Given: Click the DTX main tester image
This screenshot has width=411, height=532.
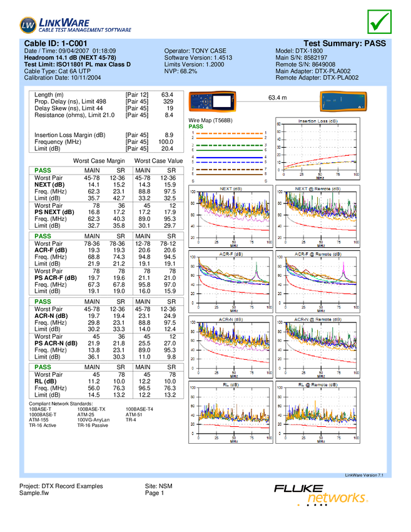Looking at the screenshot, I should [212, 101].
